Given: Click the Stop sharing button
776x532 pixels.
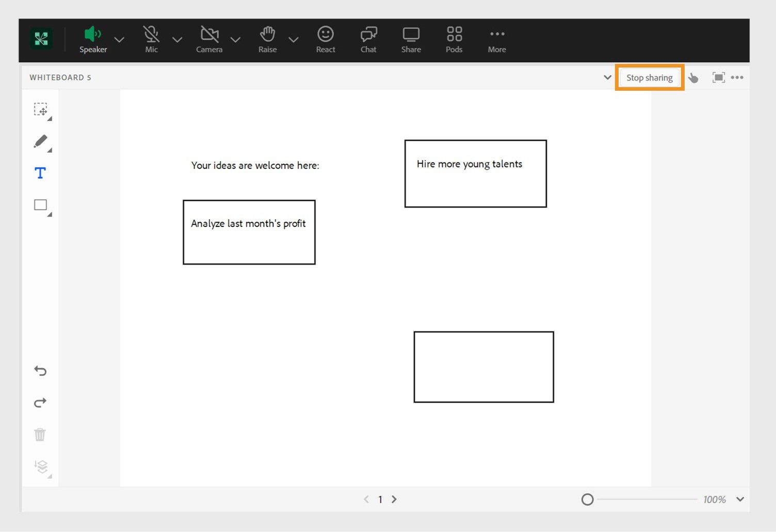Looking at the screenshot, I should (650, 78).
